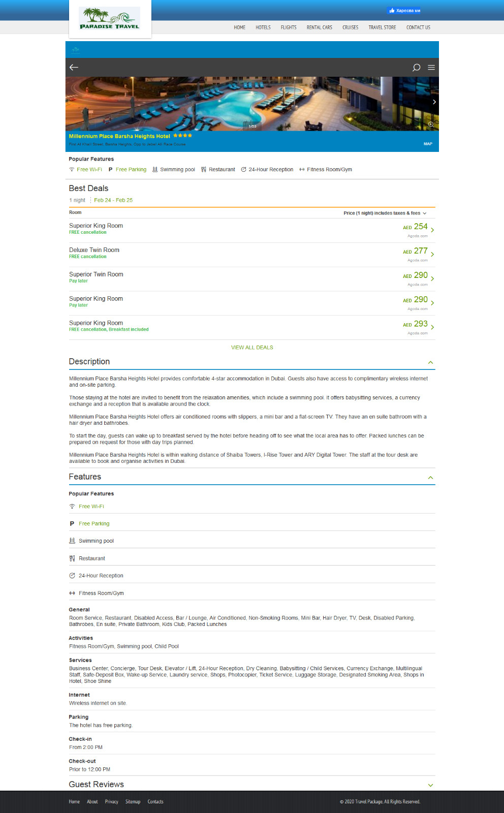Go back using the left arrow icon
The height and width of the screenshot is (813, 504).
(74, 67)
